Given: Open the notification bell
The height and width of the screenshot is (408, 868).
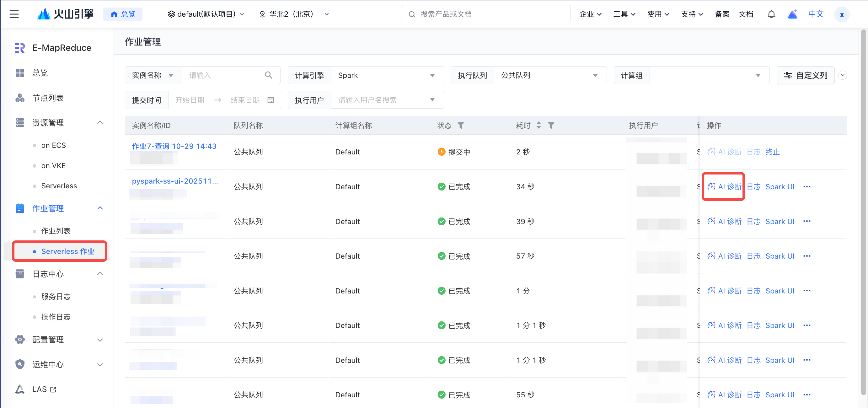Looking at the screenshot, I should (771, 14).
